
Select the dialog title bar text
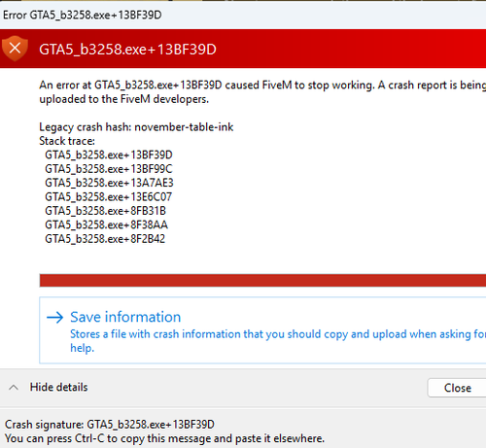pos(83,15)
